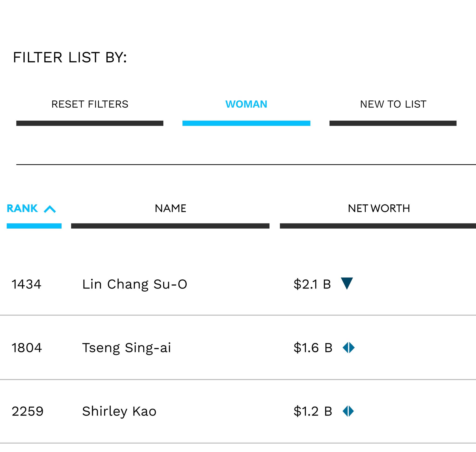The width and height of the screenshot is (476, 452).
Task: Toggle the WOMAN filter off
Action: 246,104
